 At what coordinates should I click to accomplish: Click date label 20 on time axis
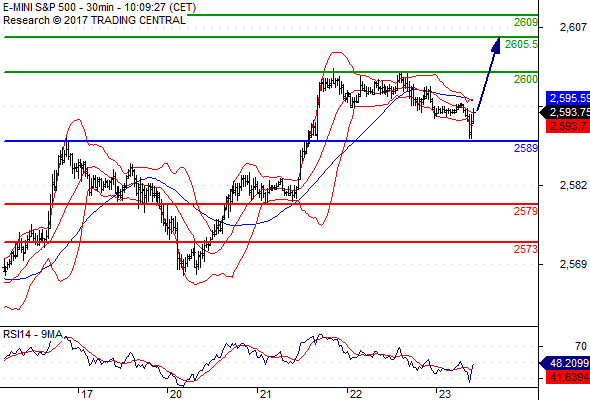point(176,394)
